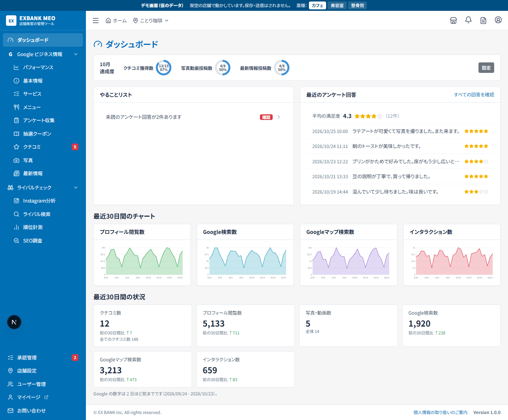Screen dimensions: 508x420
Task: Click the インタラクション数 red chart
Action: coord(452,263)
